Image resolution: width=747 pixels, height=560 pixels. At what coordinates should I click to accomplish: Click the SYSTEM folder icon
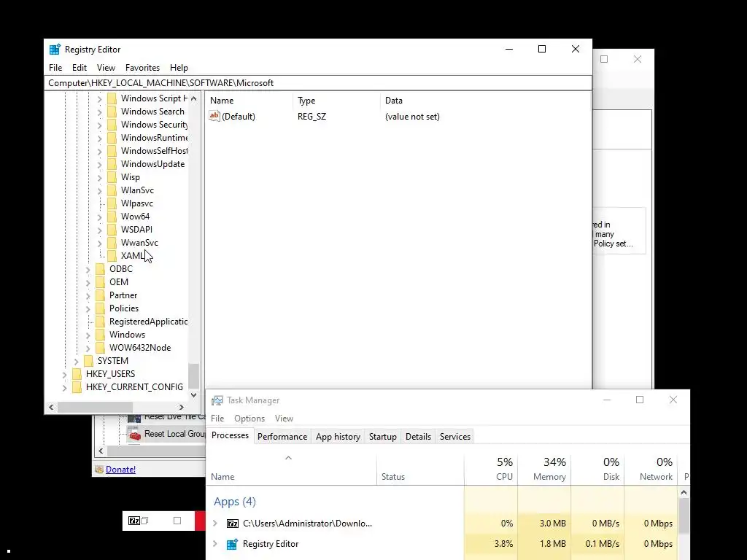(88, 361)
